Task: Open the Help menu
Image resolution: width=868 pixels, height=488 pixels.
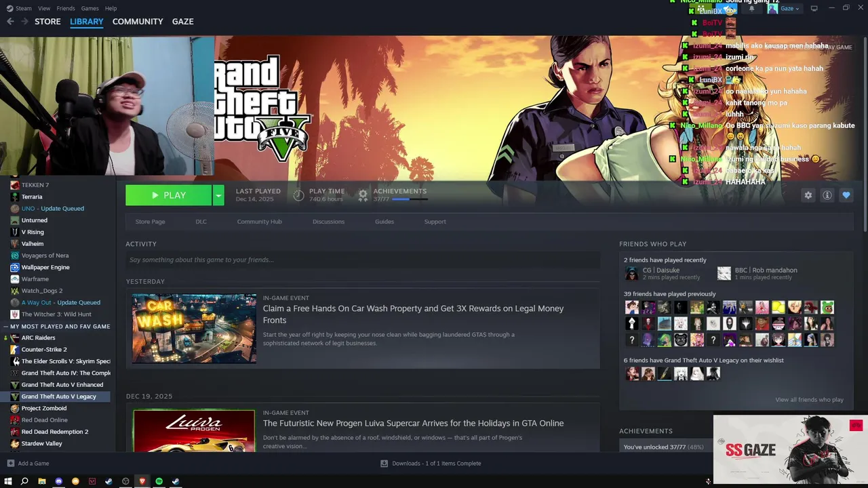Action: click(x=111, y=8)
